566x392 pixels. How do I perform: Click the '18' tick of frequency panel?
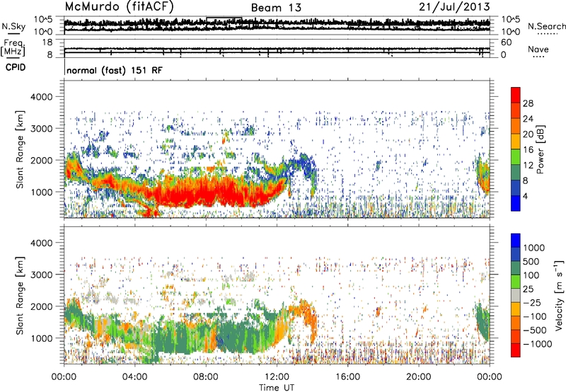tap(47, 42)
